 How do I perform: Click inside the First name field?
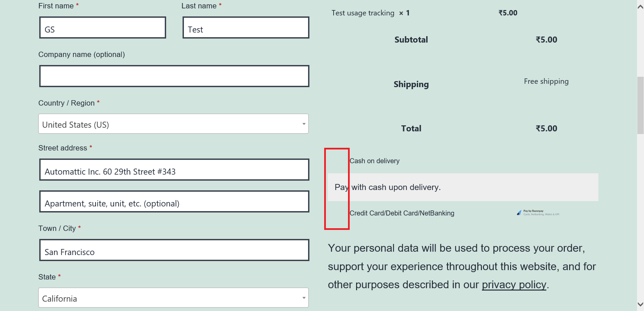(102, 27)
